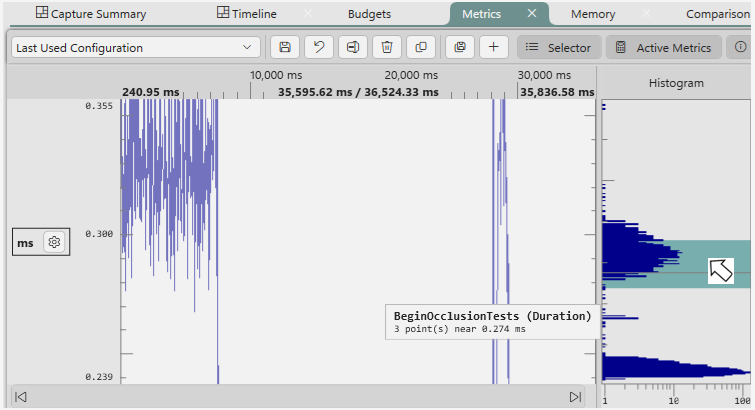Screen dimensions: 755x410
Task: Close the Timeline tab
Action: click(307, 13)
